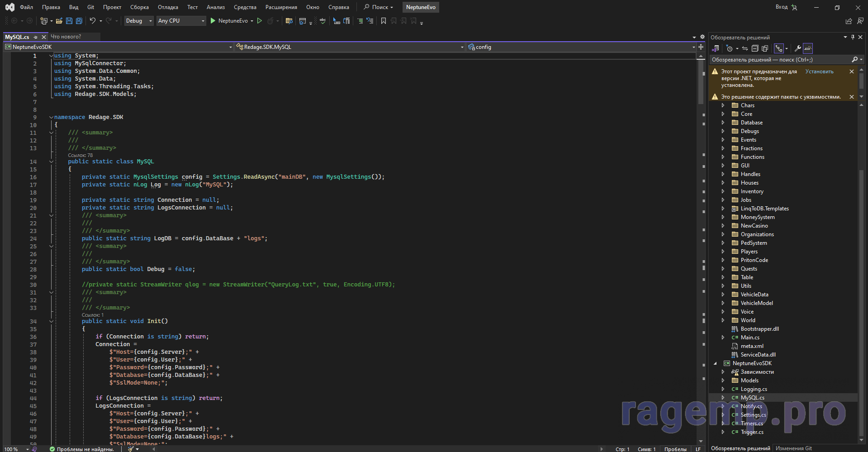Open properties via the wrench icon

(798, 48)
